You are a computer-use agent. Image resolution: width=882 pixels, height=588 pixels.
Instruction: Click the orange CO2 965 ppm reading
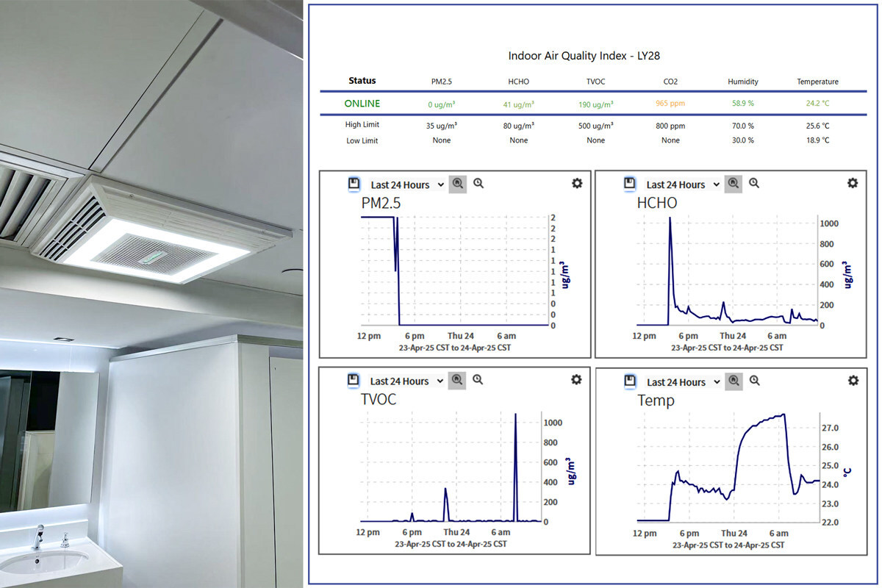pyautogui.click(x=670, y=104)
